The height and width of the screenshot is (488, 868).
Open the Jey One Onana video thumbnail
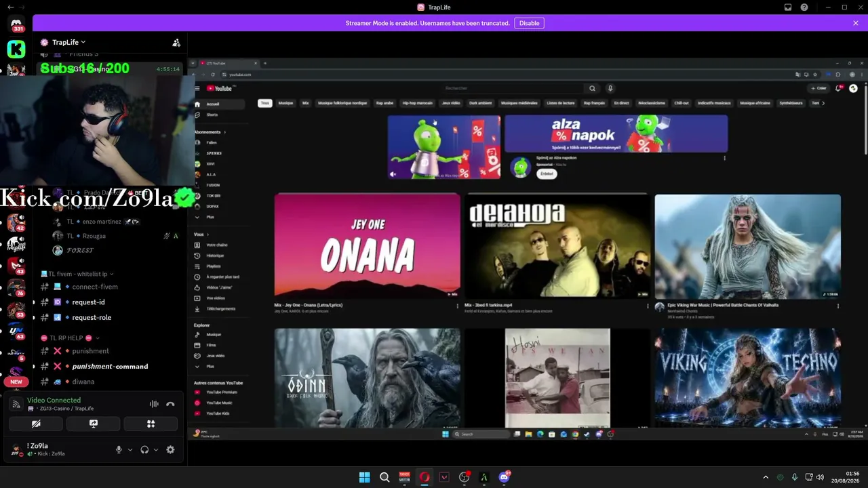pos(367,246)
